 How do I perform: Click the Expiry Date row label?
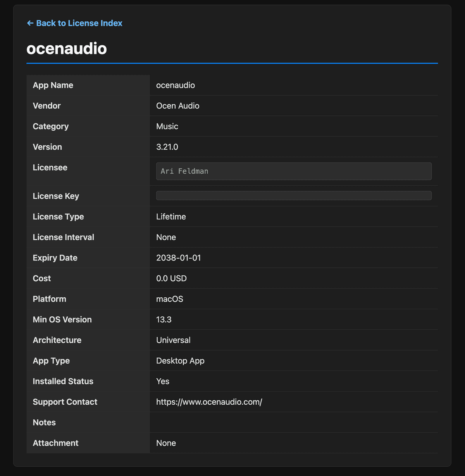pyautogui.click(x=55, y=258)
